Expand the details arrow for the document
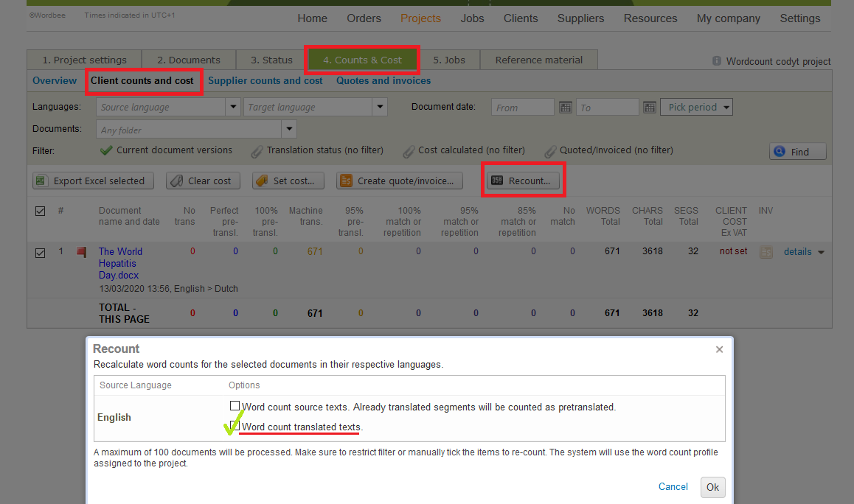The height and width of the screenshot is (504, 854). click(x=821, y=252)
